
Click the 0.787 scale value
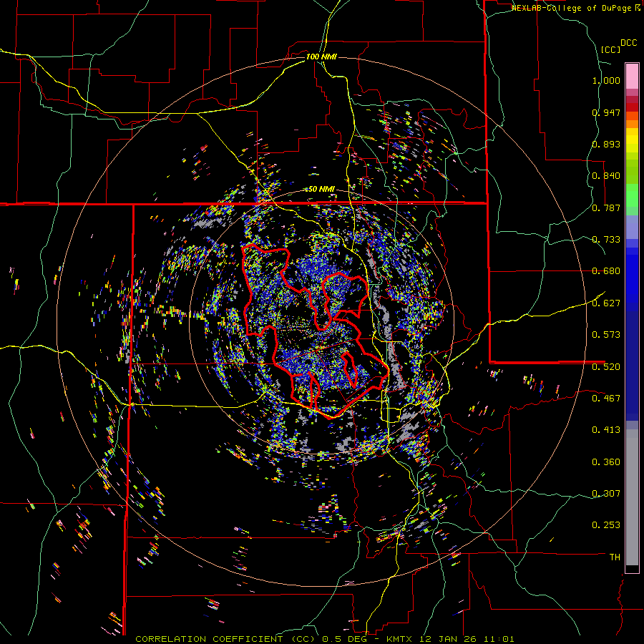pos(606,208)
